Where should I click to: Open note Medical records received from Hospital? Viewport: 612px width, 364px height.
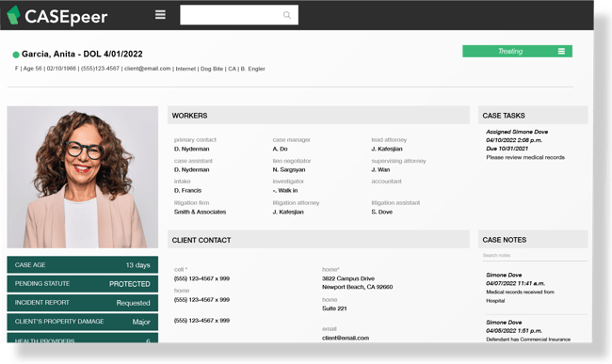pyautogui.click(x=520, y=296)
